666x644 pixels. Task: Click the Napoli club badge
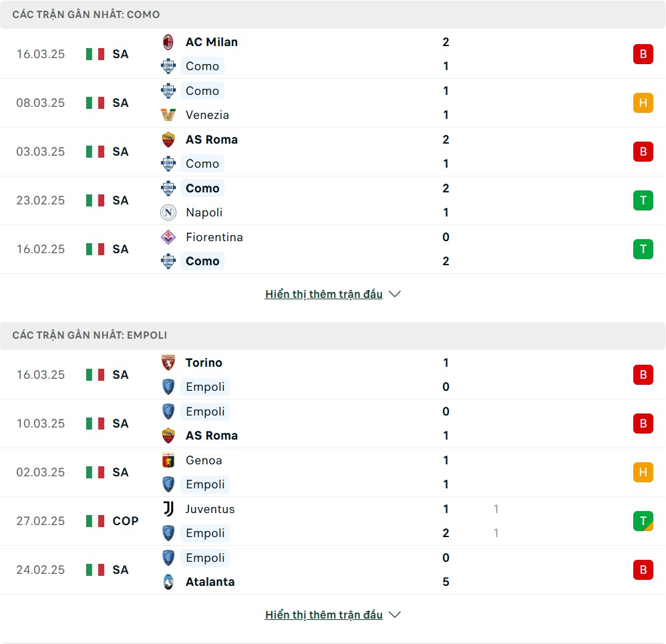coord(168,212)
